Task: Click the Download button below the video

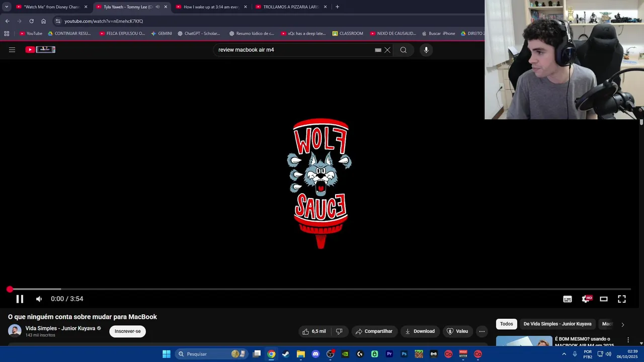Action: tap(420, 331)
